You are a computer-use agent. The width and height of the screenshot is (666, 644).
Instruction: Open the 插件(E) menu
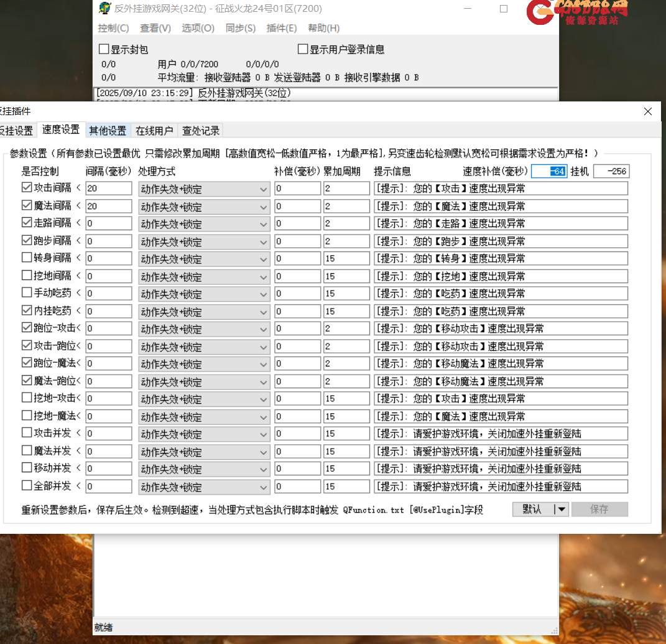[x=281, y=28]
